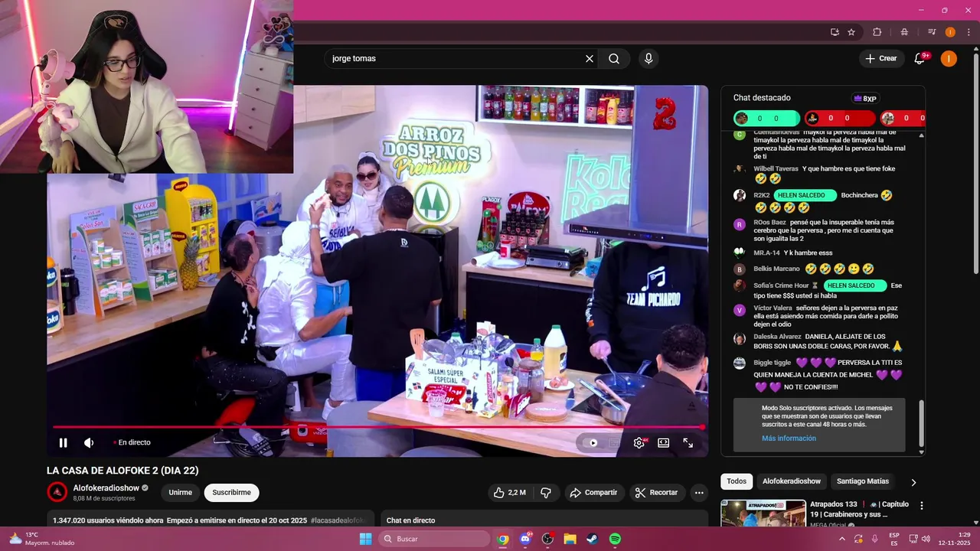
Task: Show more filter chips with arrow
Action: (913, 482)
